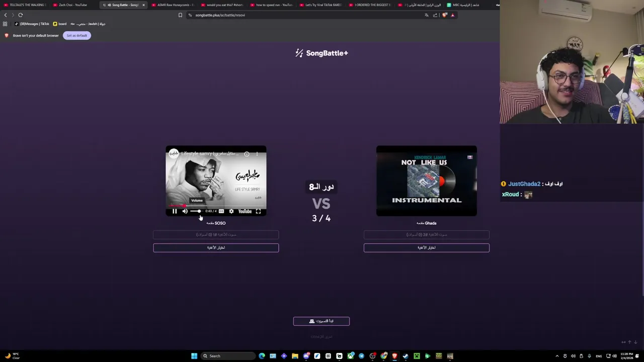This screenshot has width=644, height=362.
Task: Open the weather widget on the taskbar
Action: [x=12, y=356]
